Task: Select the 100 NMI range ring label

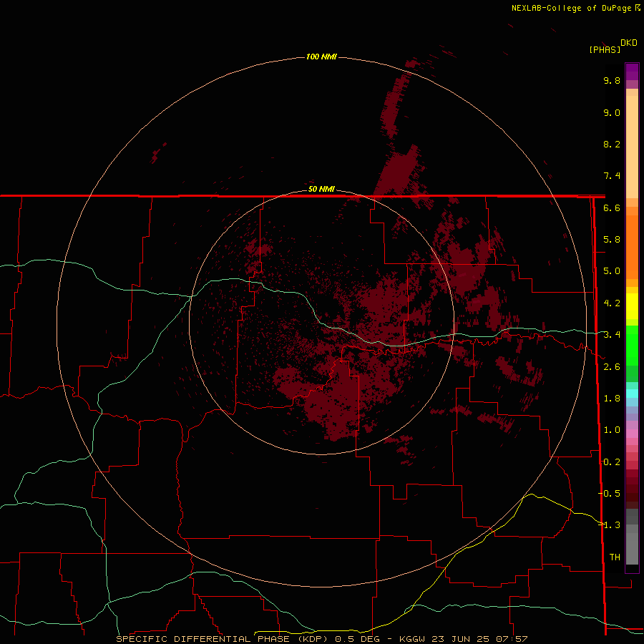Action: point(321,57)
